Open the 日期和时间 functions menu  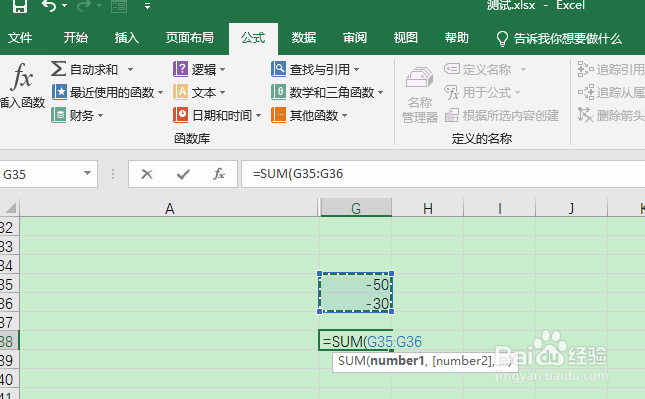tap(217, 115)
